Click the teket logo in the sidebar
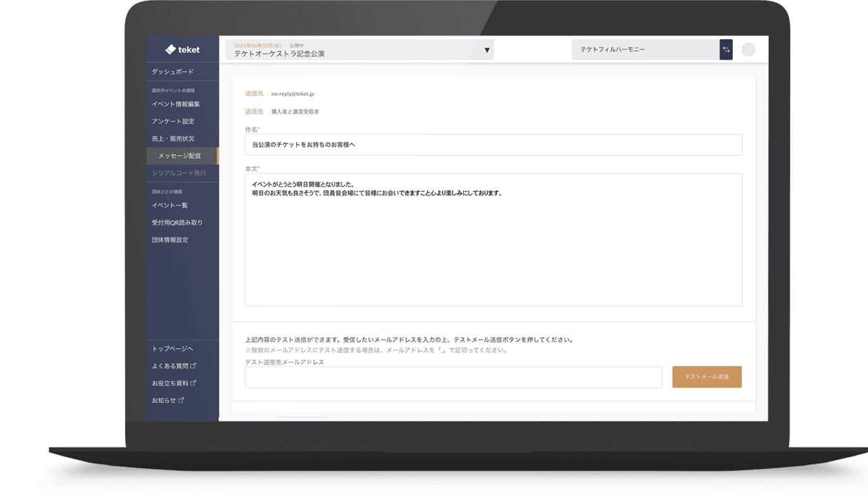 182,49
